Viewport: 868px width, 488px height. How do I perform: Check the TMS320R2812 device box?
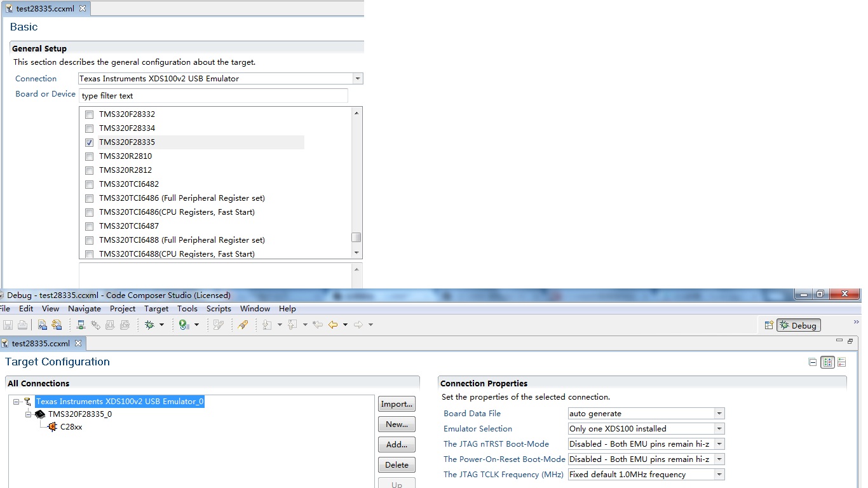(x=89, y=170)
